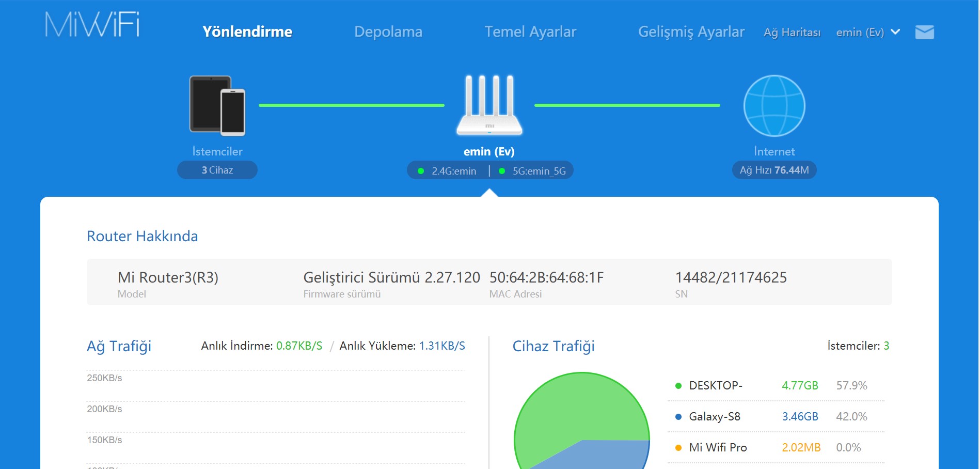Viewport: 980px width, 469px height.
Task: Click the Ağ Hızı 76.44M badge
Action: (x=774, y=170)
